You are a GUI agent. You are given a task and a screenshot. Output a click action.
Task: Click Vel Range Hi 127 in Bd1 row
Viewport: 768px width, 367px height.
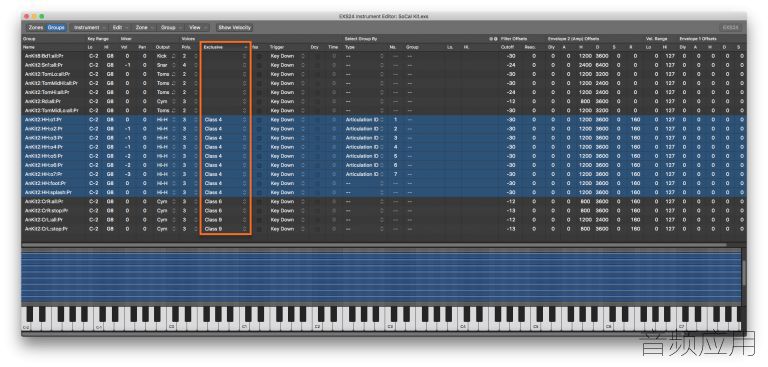670,56
